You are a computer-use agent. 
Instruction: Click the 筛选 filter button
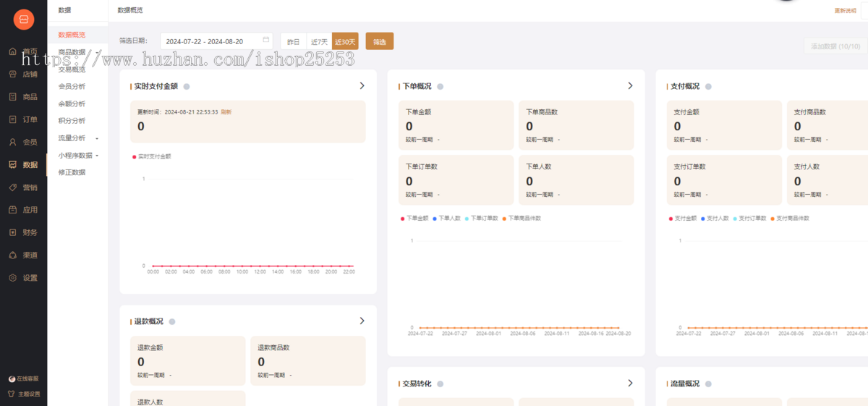[x=380, y=42]
